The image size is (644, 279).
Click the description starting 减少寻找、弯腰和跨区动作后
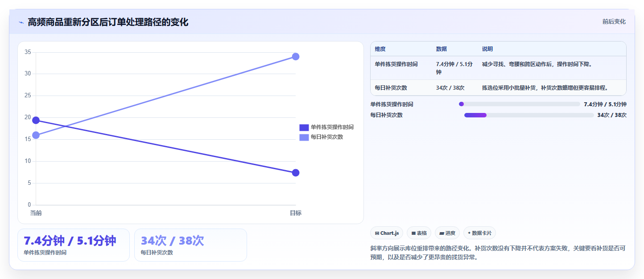pos(537,64)
